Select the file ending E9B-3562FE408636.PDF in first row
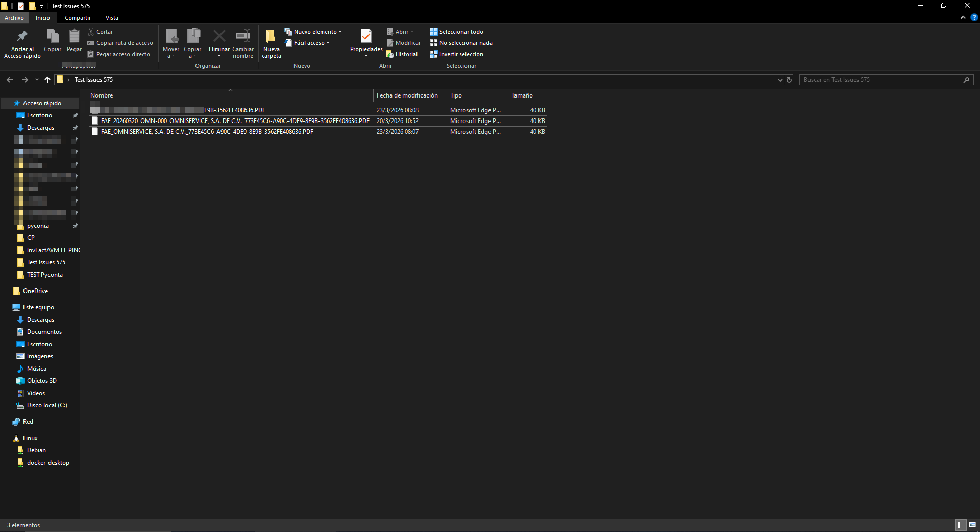 (317, 110)
